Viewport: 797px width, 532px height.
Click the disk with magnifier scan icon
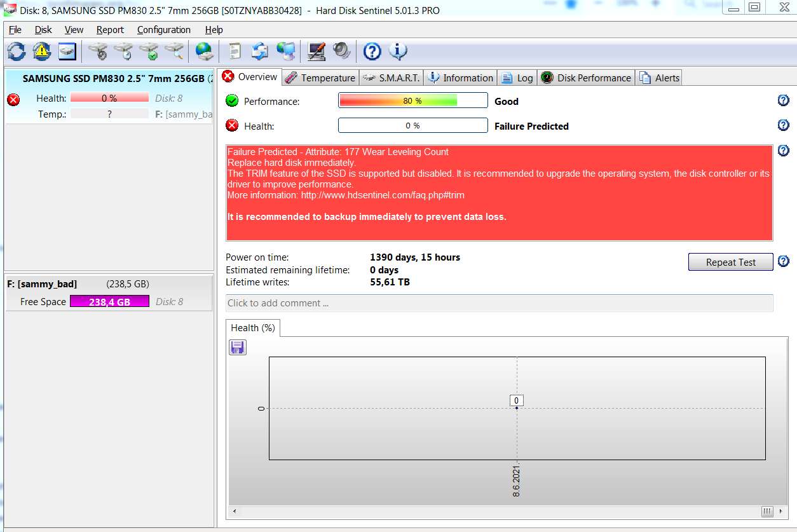coord(174,51)
